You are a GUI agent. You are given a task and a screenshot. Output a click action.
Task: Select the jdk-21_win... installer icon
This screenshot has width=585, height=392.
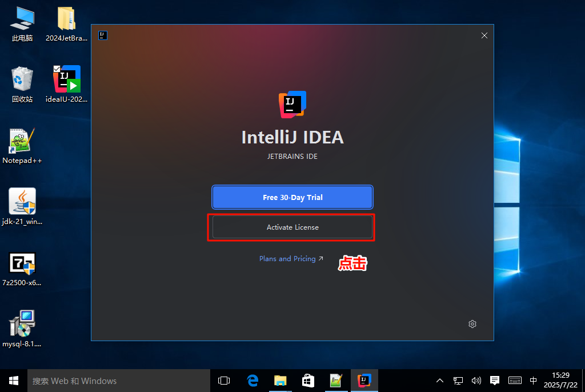[22, 207]
